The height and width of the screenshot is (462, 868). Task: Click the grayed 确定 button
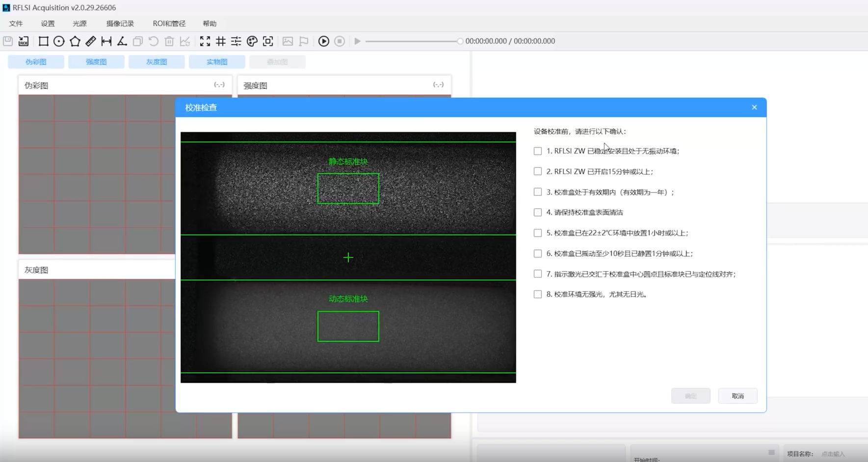coord(691,396)
